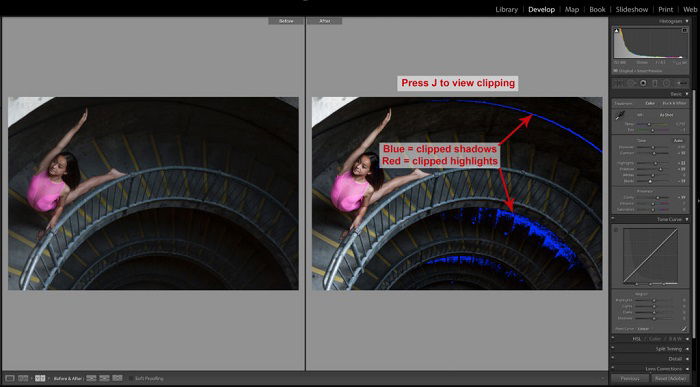
Task: Click the Loupe view icon in bottom toolbar
Action: point(10,378)
